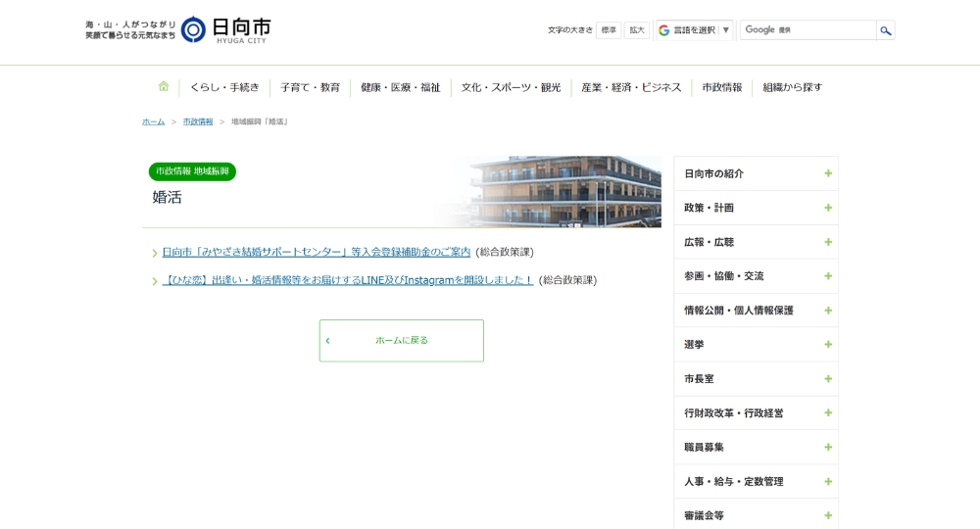Select the 日向市の紹介 sidebar label
This screenshot has height=529, width=980.
coord(713,173)
